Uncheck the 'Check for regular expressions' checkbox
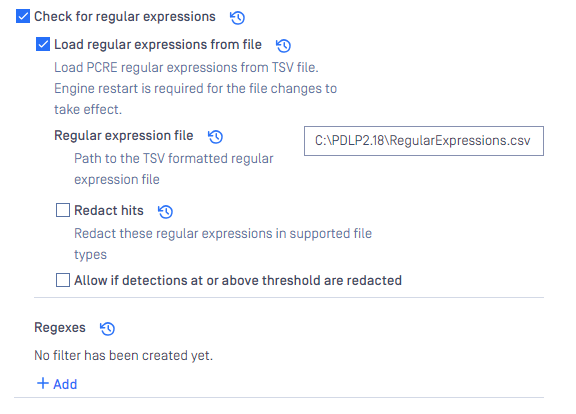 (23, 16)
